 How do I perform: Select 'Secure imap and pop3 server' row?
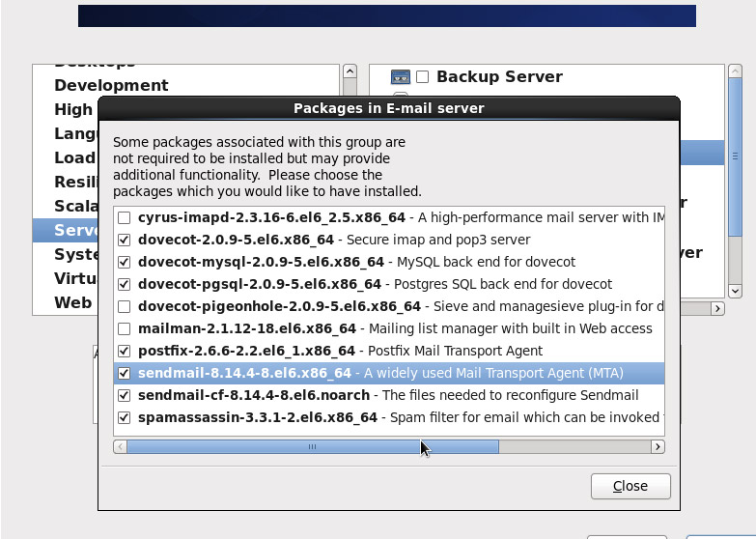pos(389,240)
